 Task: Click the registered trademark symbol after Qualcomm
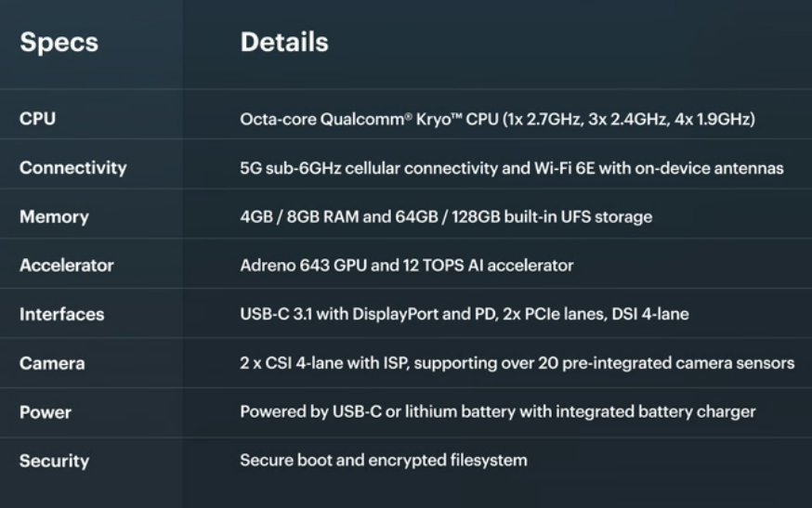(x=409, y=115)
